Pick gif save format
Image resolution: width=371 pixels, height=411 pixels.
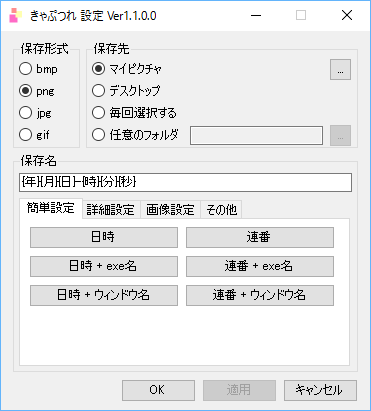point(34,135)
